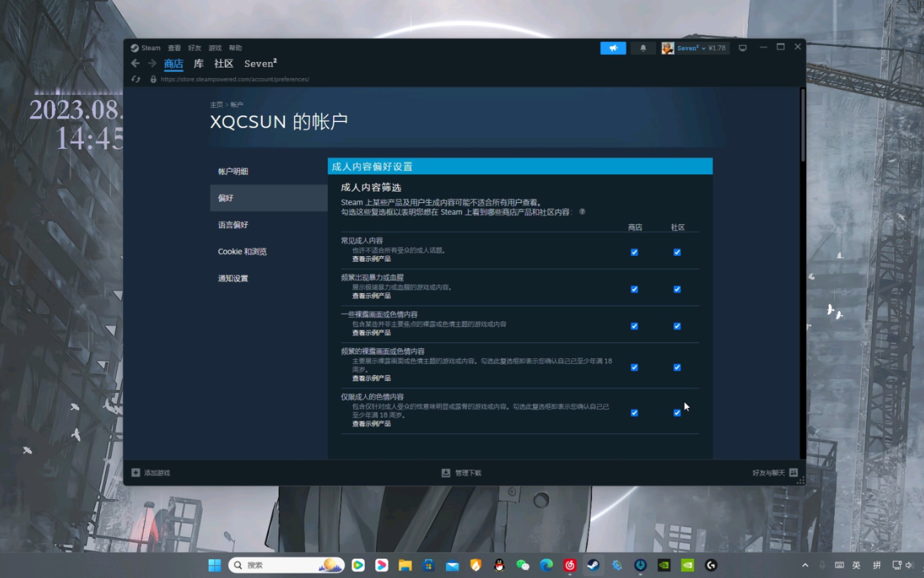Reload the page with refresh icon
924x578 pixels.
(136, 79)
